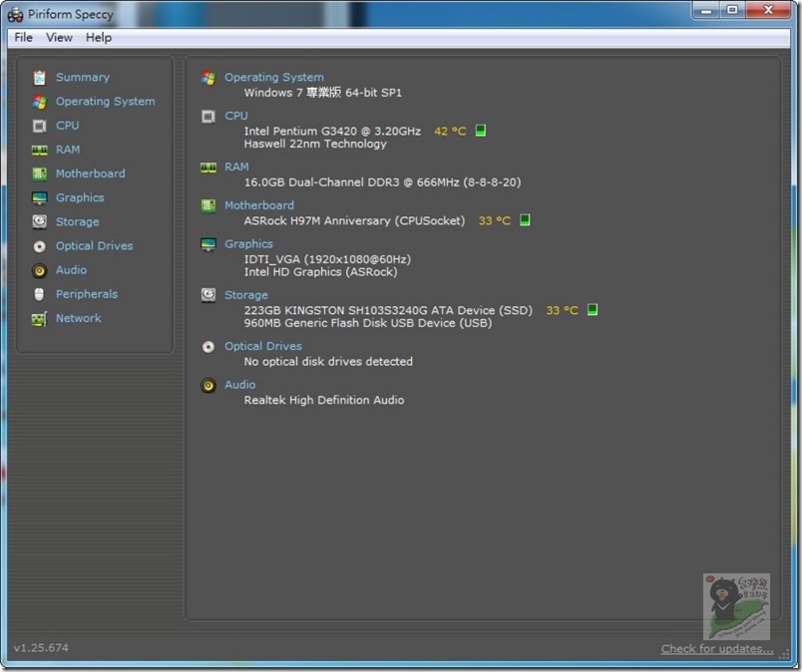Click the CPU temperature 42 °C

click(x=450, y=131)
